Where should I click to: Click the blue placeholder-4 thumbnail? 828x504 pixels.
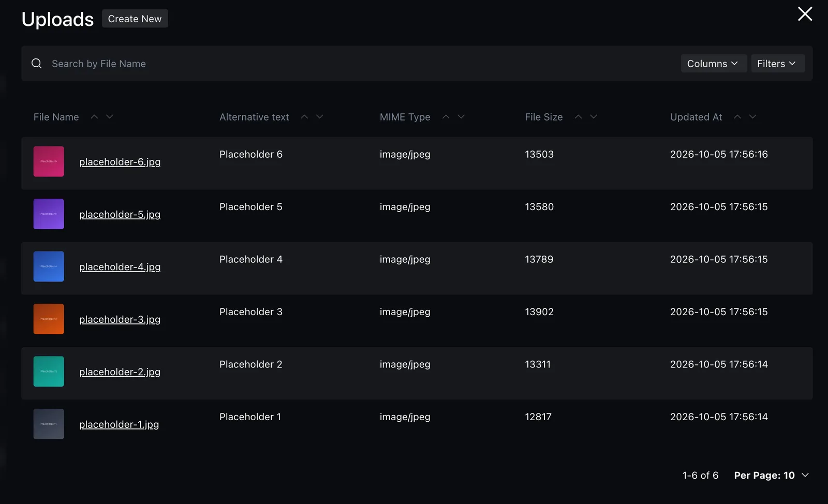(49, 266)
